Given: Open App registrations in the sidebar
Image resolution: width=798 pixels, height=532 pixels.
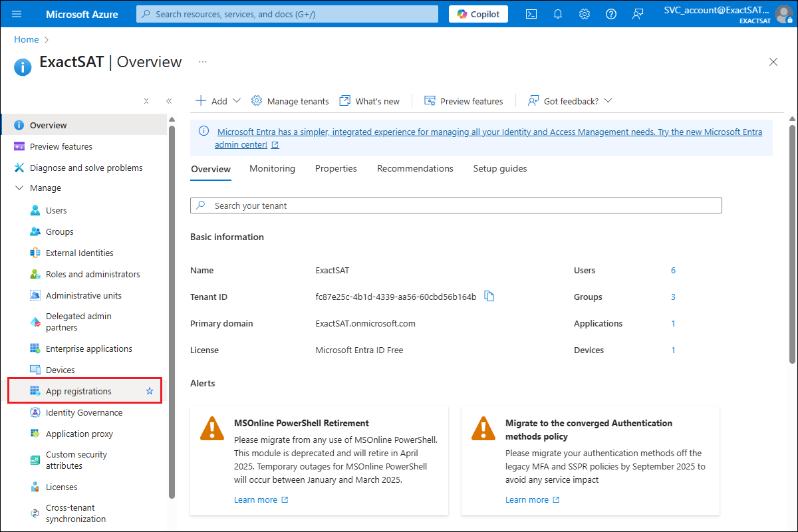Looking at the screenshot, I should pyautogui.click(x=78, y=391).
